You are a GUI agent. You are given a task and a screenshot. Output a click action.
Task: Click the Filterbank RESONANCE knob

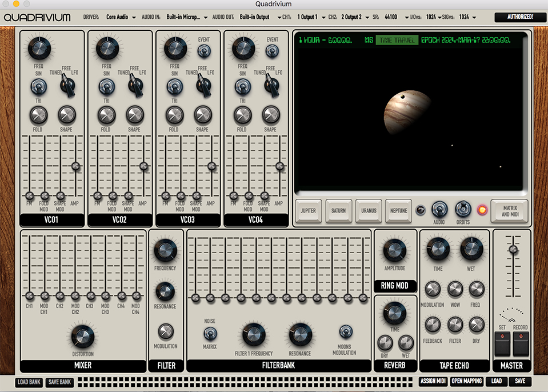click(x=300, y=335)
